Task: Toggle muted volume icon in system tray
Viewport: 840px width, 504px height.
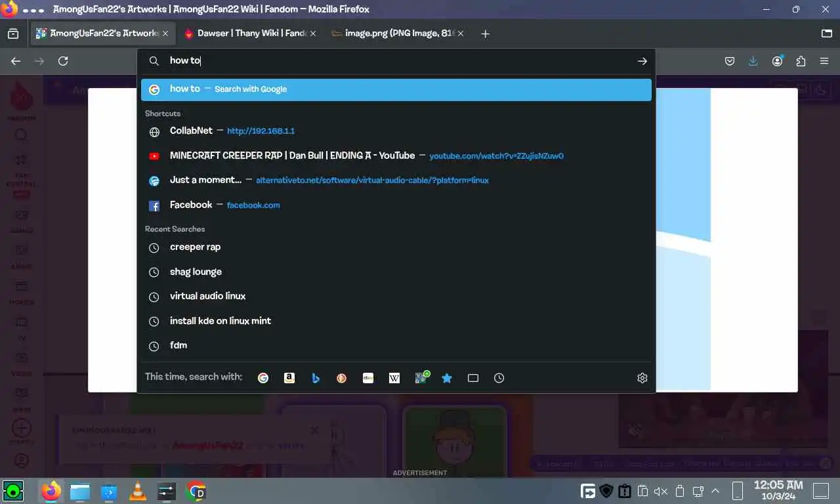Action: point(661,491)
